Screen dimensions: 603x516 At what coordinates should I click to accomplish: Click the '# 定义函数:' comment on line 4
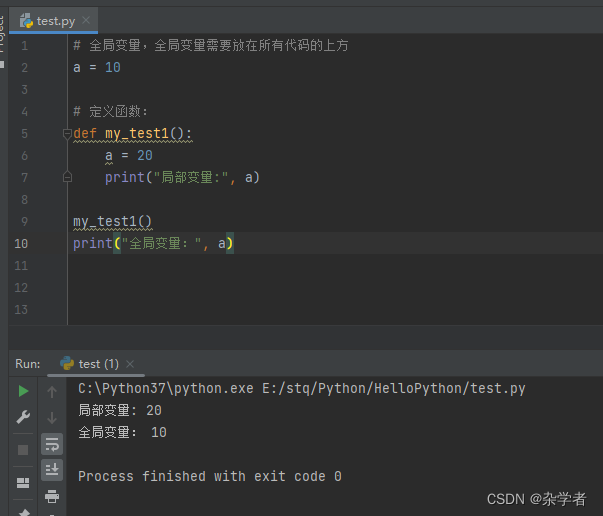[x=111, y=112]
